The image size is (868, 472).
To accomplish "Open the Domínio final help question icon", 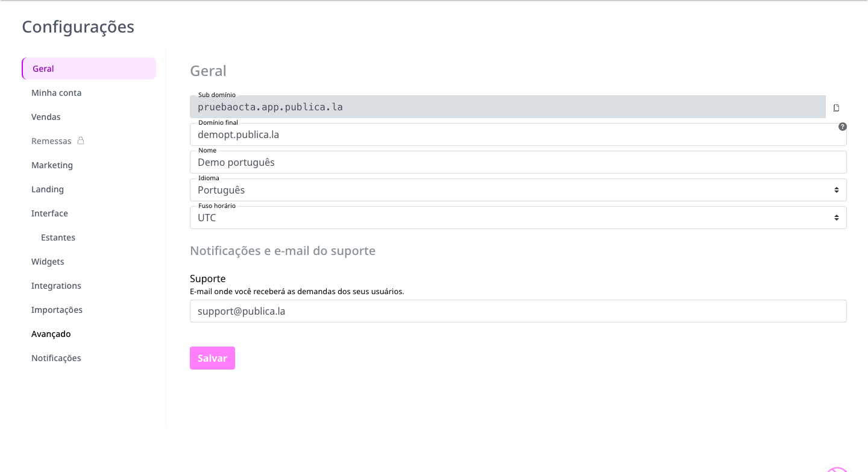I will tap(843, 127).
